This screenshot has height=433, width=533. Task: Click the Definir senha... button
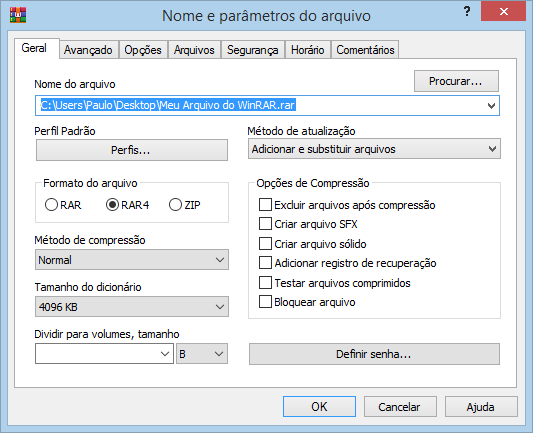coord(374,354)
